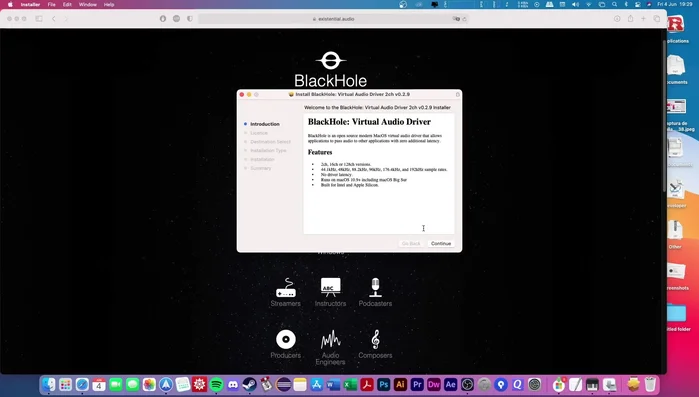Open Dreamweaver from the Dock
This screenshot has height=397, width=699.
pyautogui.click(x=434, y=384)
